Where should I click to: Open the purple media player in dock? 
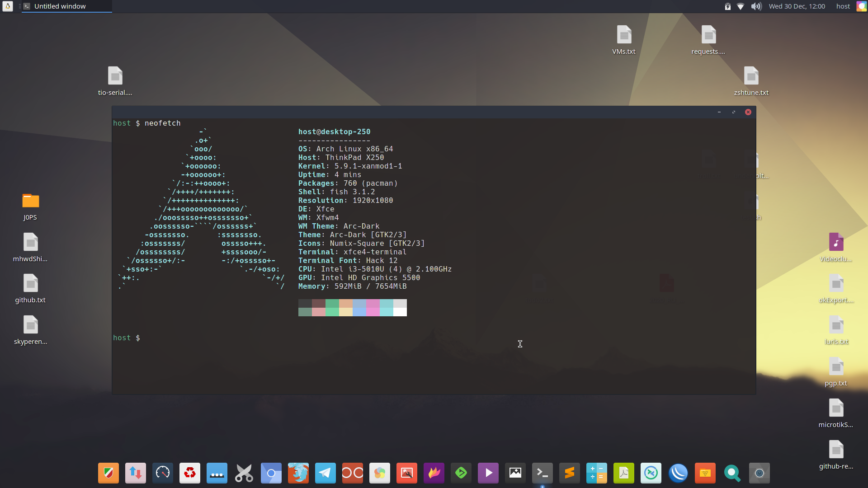[x=488, y=473]
